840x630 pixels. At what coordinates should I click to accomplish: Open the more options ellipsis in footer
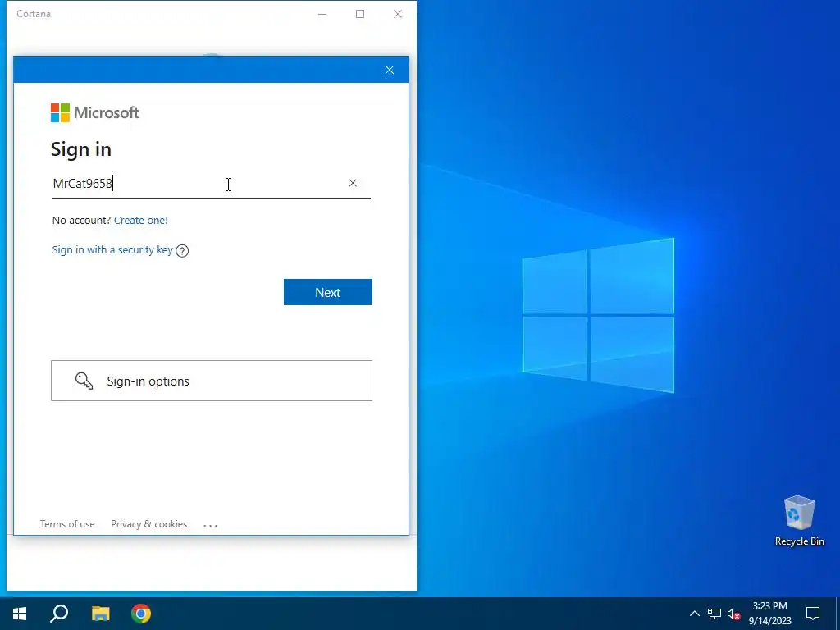[x=211, y=525]
